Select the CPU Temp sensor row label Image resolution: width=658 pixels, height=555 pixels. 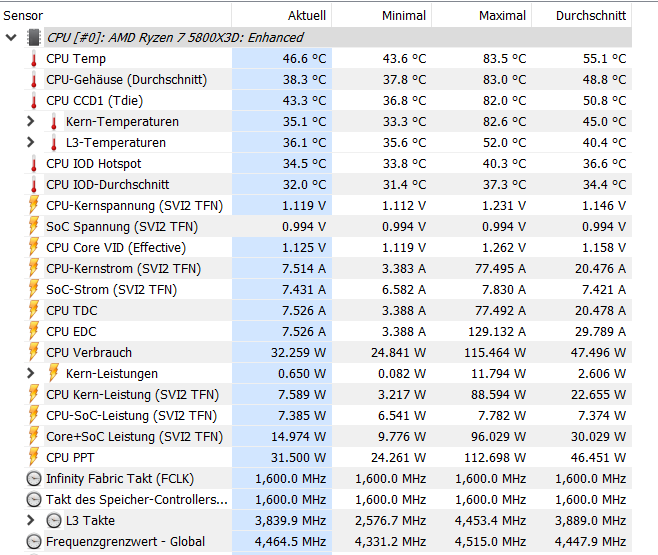click(x=76, y=59)
